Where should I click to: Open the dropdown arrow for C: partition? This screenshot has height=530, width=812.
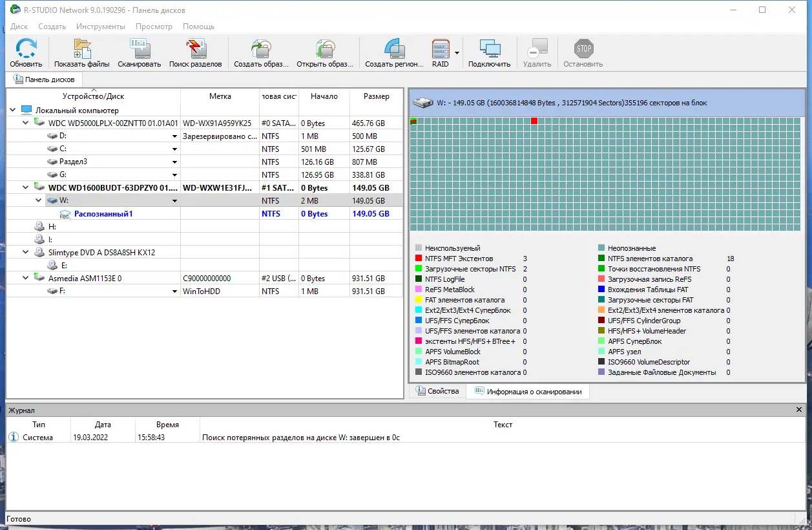(174, 149)
